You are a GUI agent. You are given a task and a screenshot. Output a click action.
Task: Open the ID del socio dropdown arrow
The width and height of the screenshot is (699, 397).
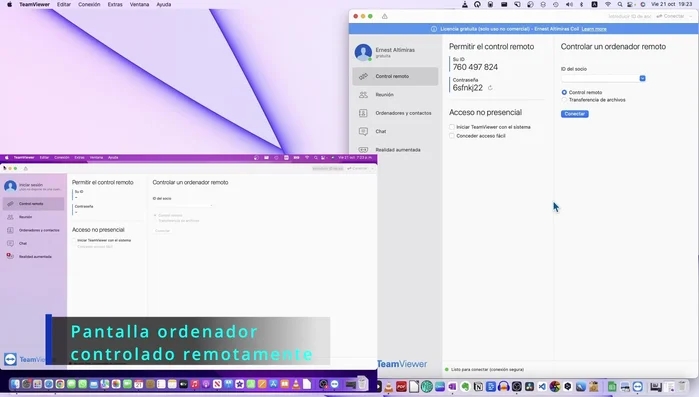pos(642,78)
